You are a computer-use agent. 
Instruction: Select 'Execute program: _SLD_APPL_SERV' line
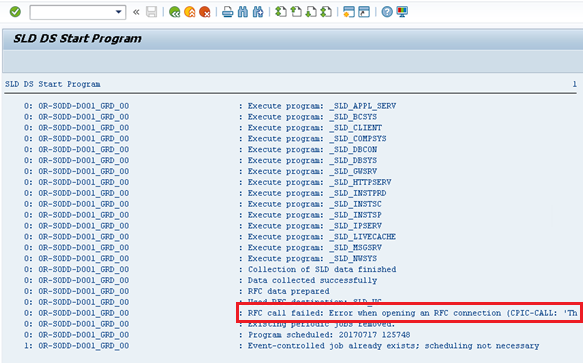[322, 106]
